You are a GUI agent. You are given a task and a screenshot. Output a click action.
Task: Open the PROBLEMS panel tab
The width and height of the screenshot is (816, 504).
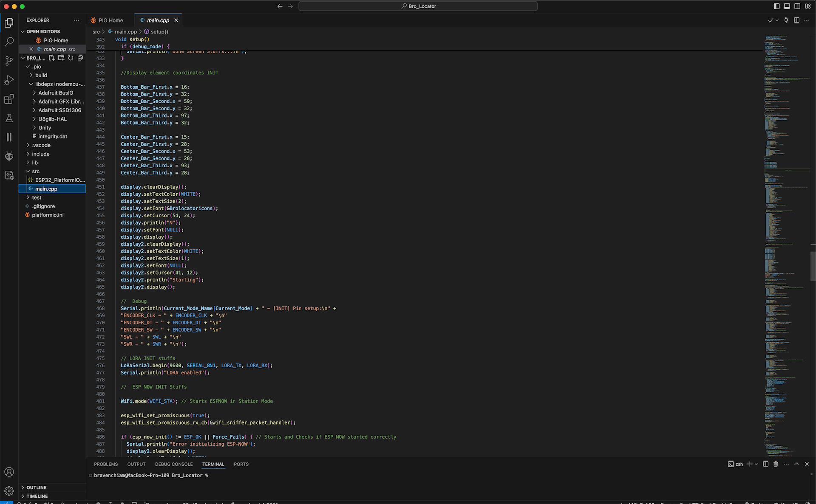click(106, 464)
